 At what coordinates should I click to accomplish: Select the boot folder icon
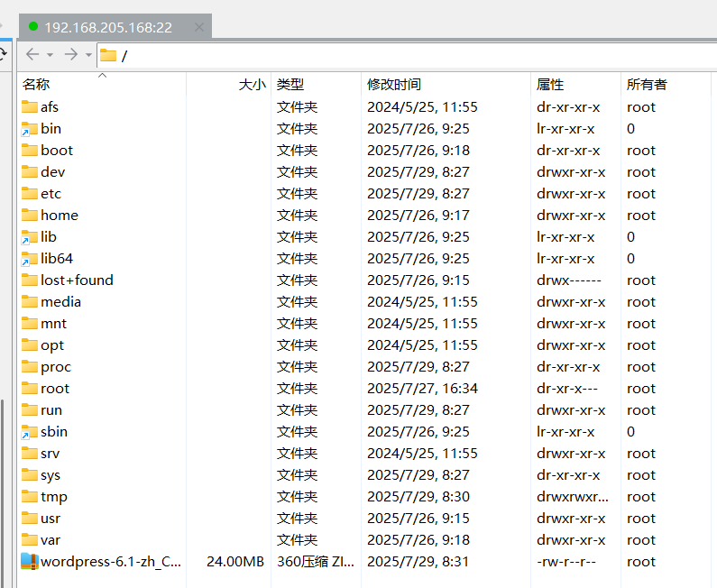(x=30, y=150)
